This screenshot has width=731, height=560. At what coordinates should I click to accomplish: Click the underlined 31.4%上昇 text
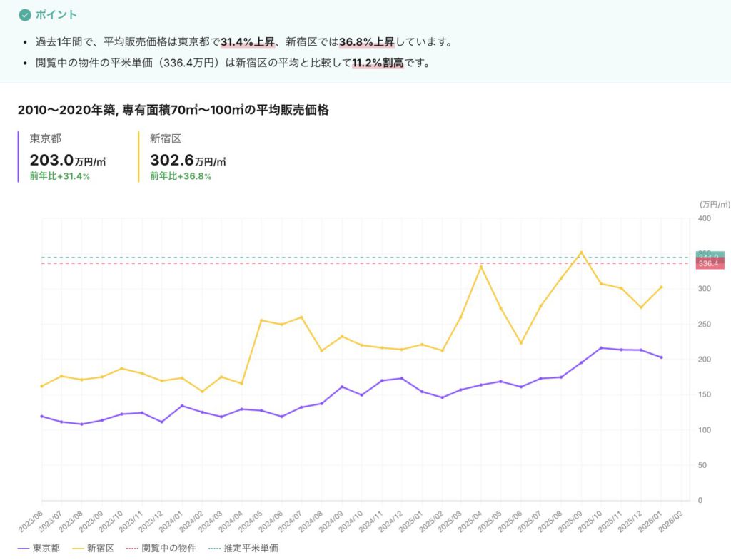tap(247, 42)
